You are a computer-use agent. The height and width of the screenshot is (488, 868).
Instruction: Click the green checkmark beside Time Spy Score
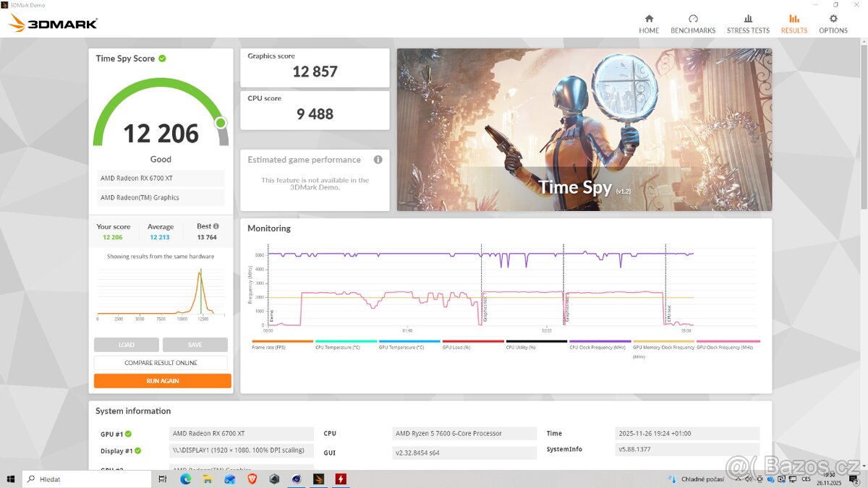(x=163, y=59)
